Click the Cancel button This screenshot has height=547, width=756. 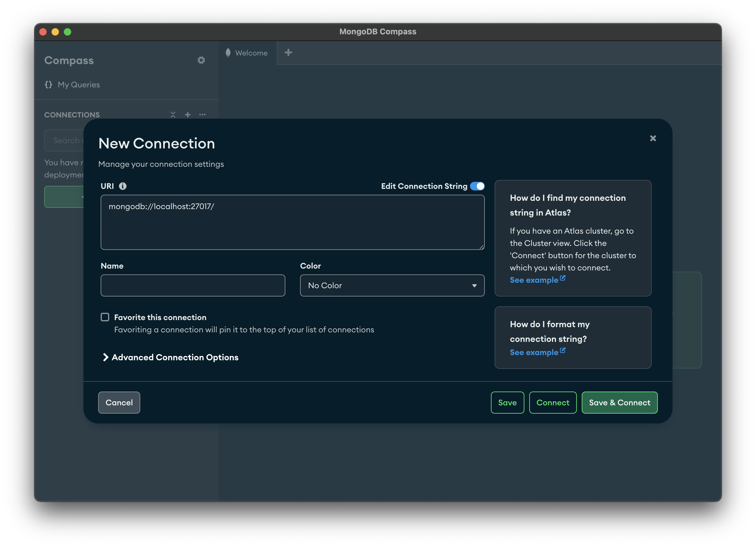[119, 402]
